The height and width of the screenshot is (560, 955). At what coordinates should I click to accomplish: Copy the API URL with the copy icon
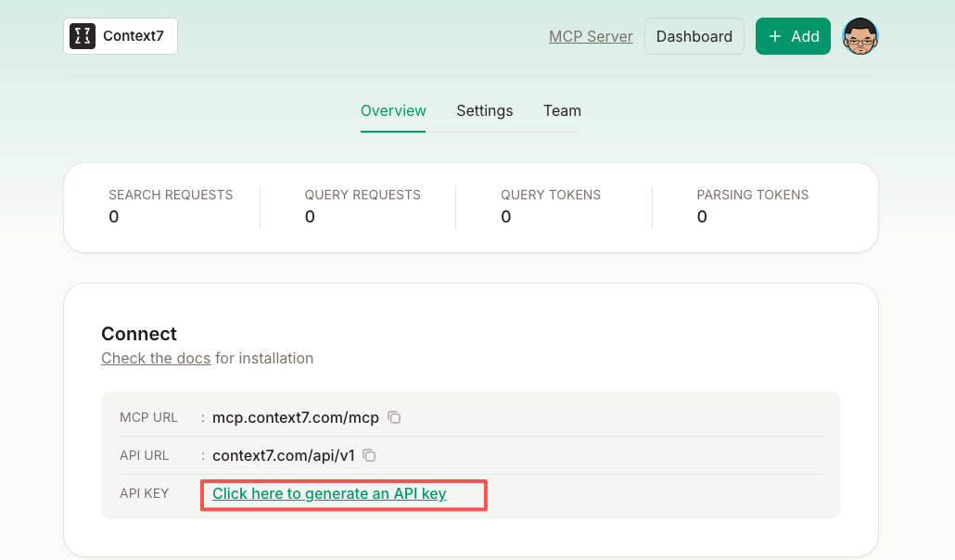(369, 455)
